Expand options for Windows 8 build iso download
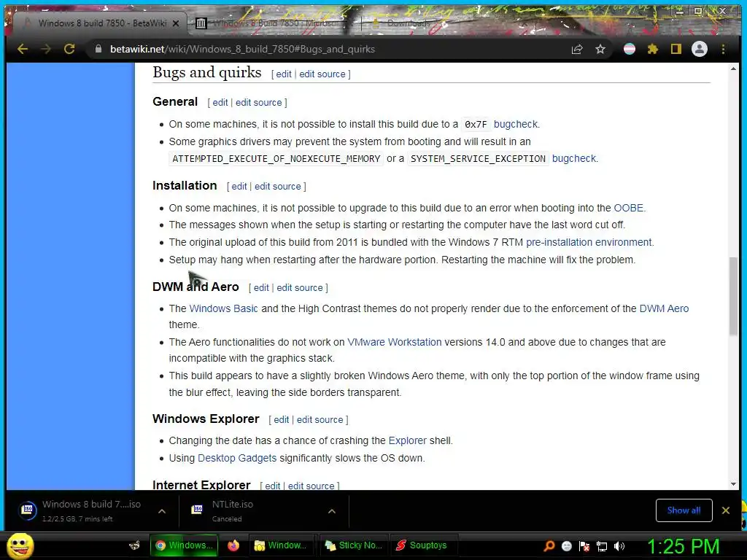The height and width of the screenshot is (560, 747). click(x=162, y=511)
